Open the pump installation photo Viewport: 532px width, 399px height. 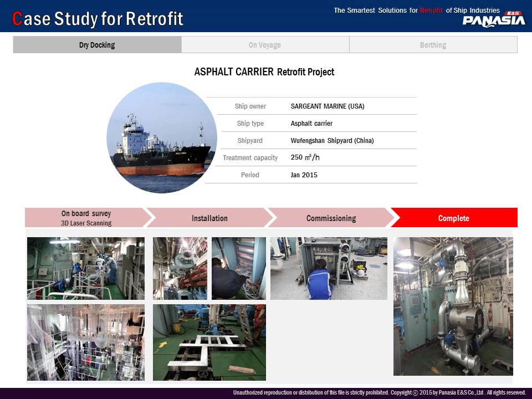point(180,268)
